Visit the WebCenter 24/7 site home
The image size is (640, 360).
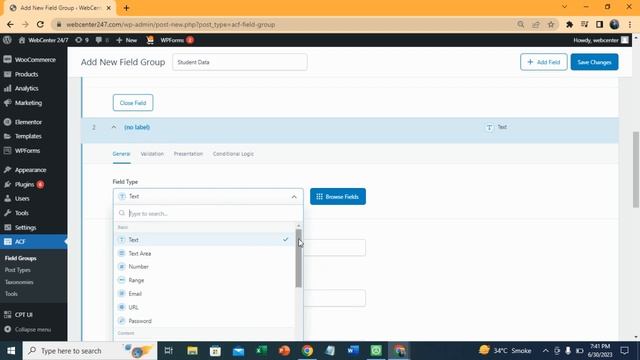point(43,40)
